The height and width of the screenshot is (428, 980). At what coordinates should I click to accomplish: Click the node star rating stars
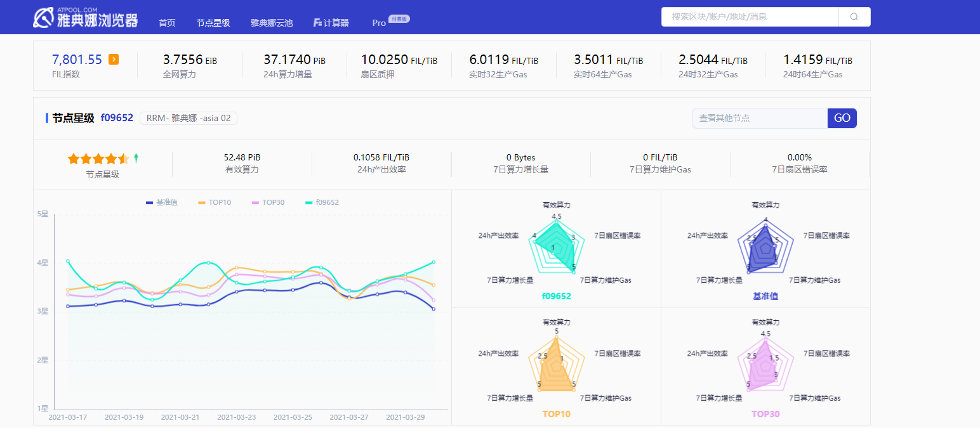(98, 159)
